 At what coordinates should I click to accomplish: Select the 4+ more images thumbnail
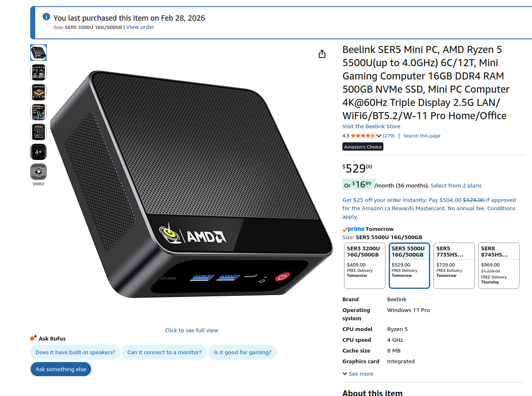click(x=39, y=152)
